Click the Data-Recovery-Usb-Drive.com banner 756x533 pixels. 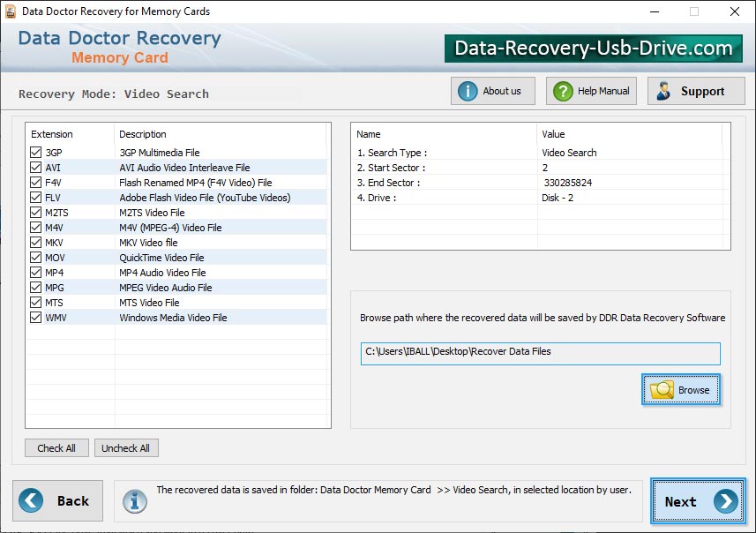(593, 49)
